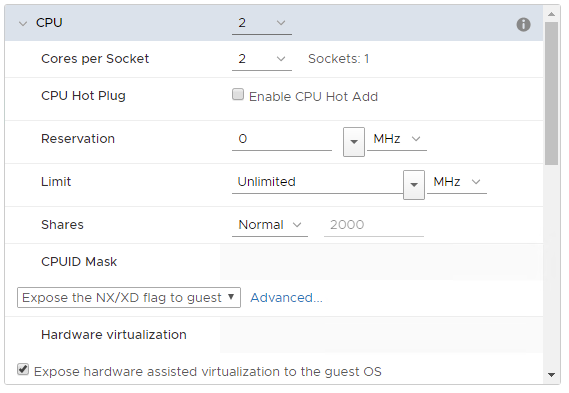
Task: Open the CPU count dropdown
Action: (x=262, y=23)
